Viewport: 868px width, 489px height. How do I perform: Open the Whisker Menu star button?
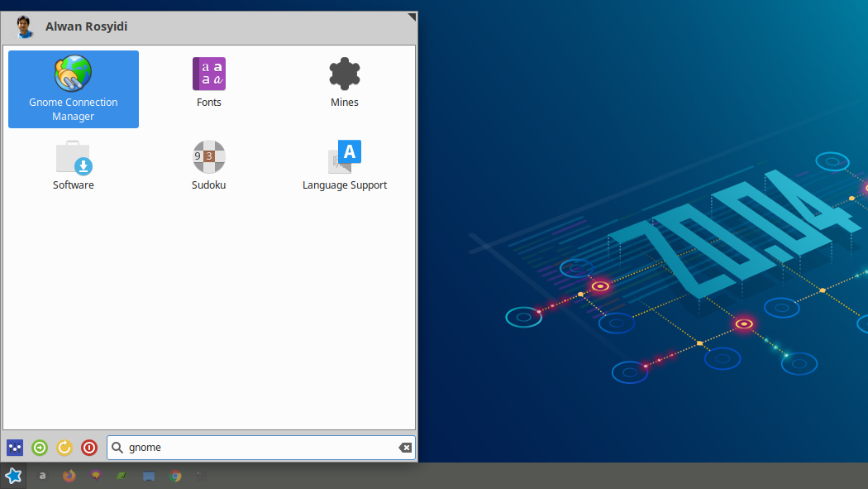[13, 475]
